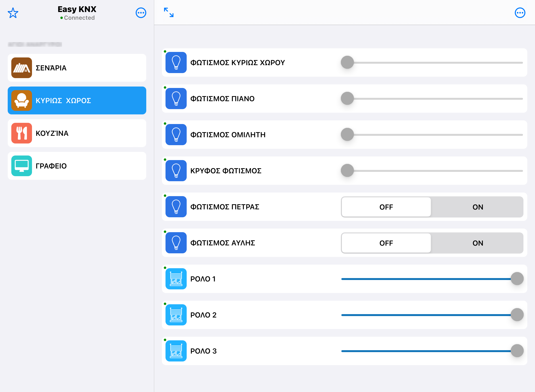The width and height of the screenshot is (535, 392).
Task: Click the ΦΩΤΙΣΜΟΣ ΚΥΡΙΩΣ ΧΩΡΟΥ dimmer slider handle
Action: [347, 62]
